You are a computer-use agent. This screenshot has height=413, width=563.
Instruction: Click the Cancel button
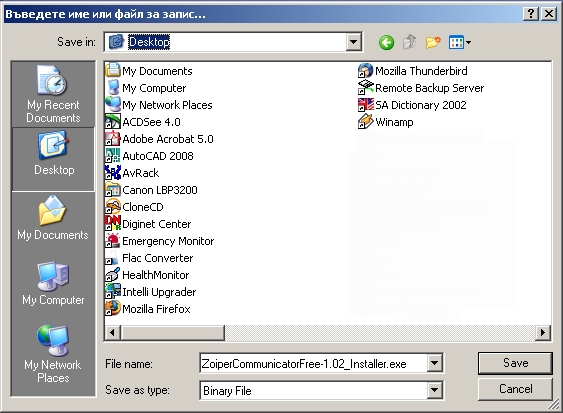coord(515,389)
